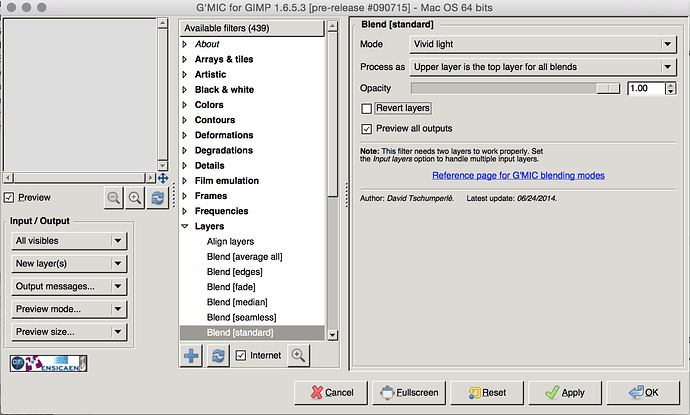Image resolution: width=690 pixels, height=415 pixels.
Task: Toggle the Preview checkbox
Action: (9, 198)
